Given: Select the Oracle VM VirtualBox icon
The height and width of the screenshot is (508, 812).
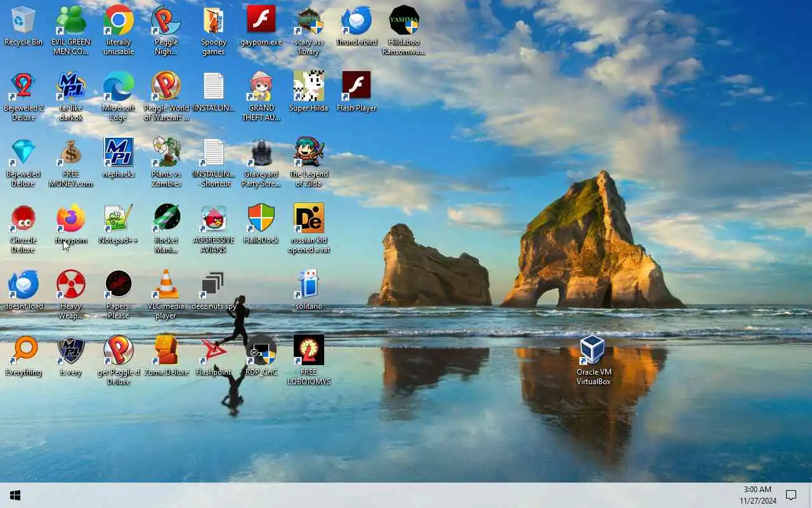Looking at the screenshot, I should tap(593, 351).
